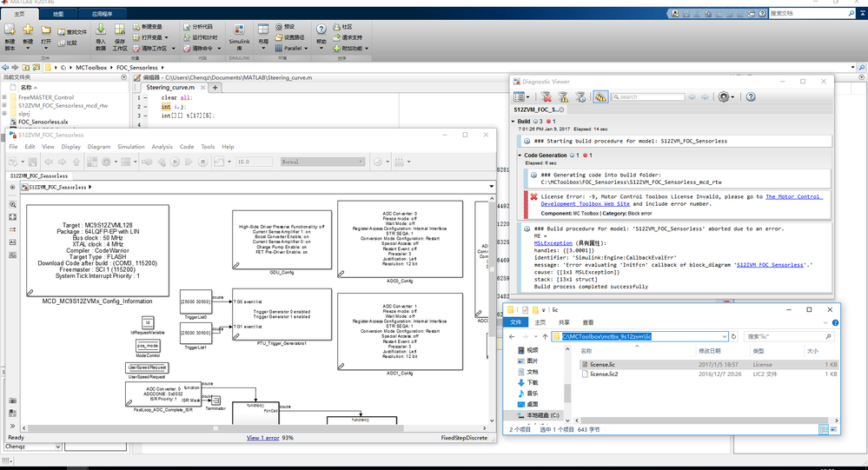Click the Diagnostic Viewer settings gear icon
The image size is (868, 470).
(724, 97)
